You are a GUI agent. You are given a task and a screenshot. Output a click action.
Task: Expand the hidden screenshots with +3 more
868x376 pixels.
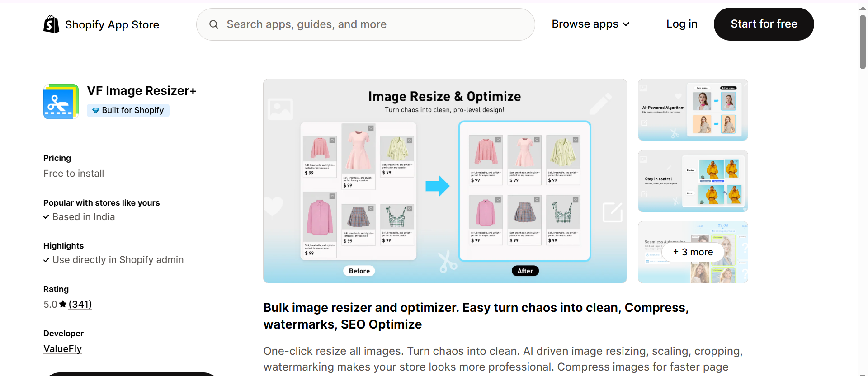[693, 252]
